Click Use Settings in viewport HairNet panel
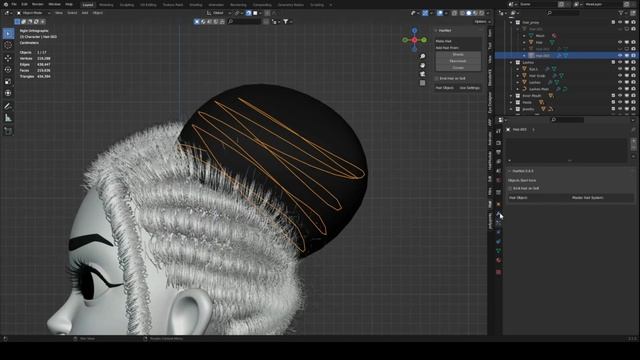This screenshot has height=360, width=640. point(469,88)
